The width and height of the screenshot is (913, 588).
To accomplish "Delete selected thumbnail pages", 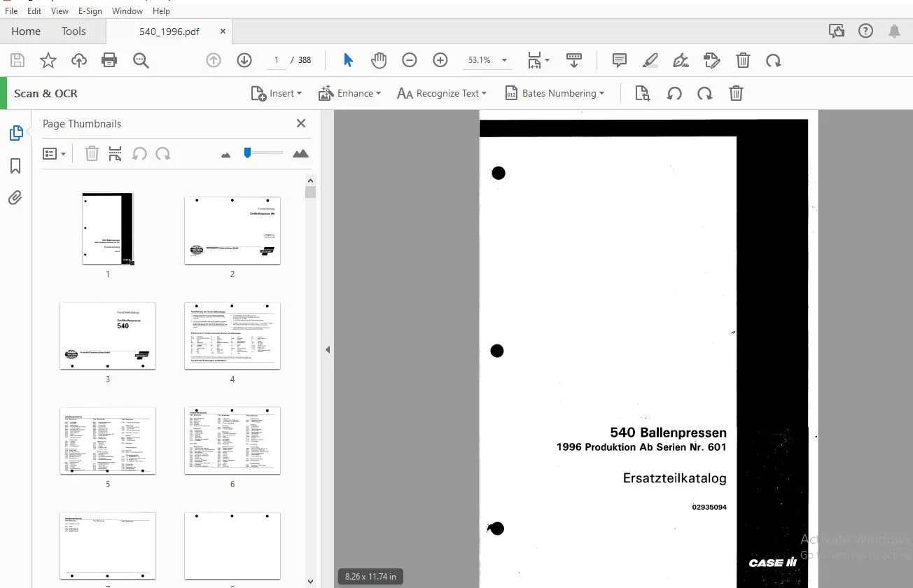I will tap(92, 154).
